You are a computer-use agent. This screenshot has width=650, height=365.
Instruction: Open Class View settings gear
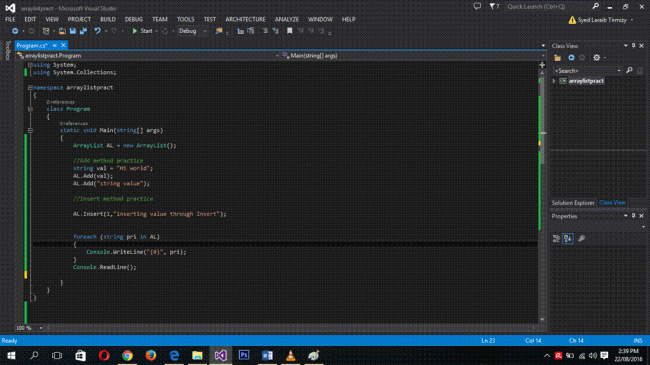click(597, 58)
